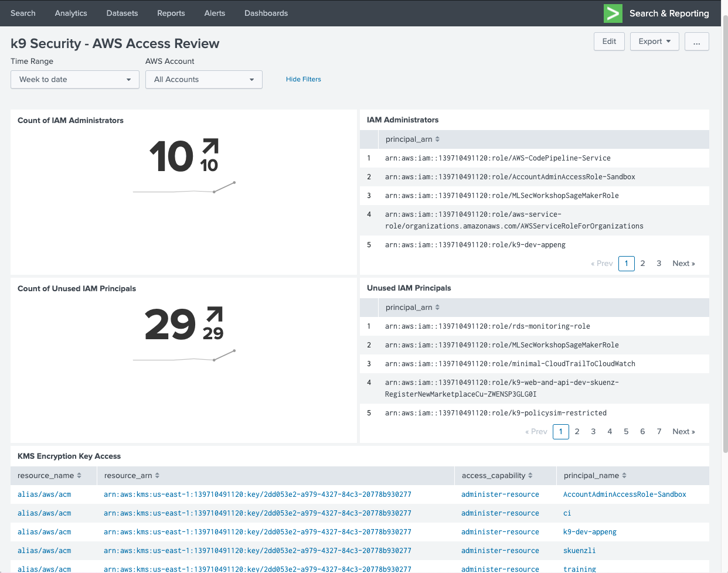
Task: Open the Alerts menu
Action: 215,13
